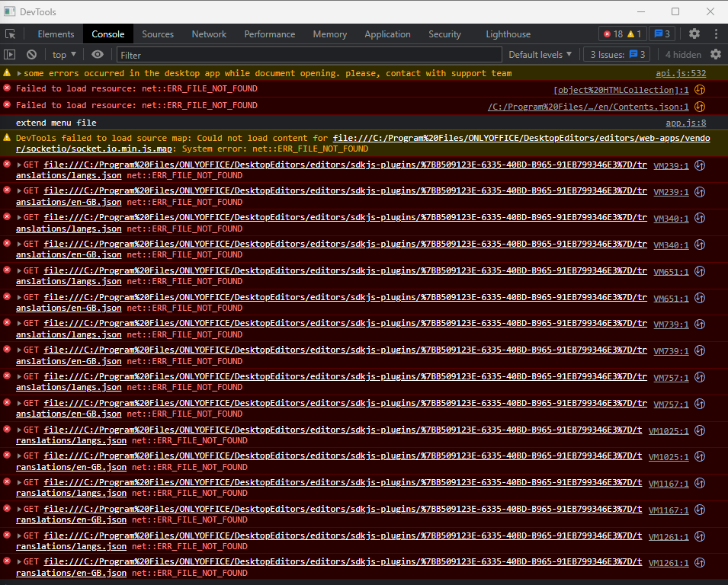This screenshot has height=585, width=728.
Task: Select the Console tab
Action: [x=108, y=34]
